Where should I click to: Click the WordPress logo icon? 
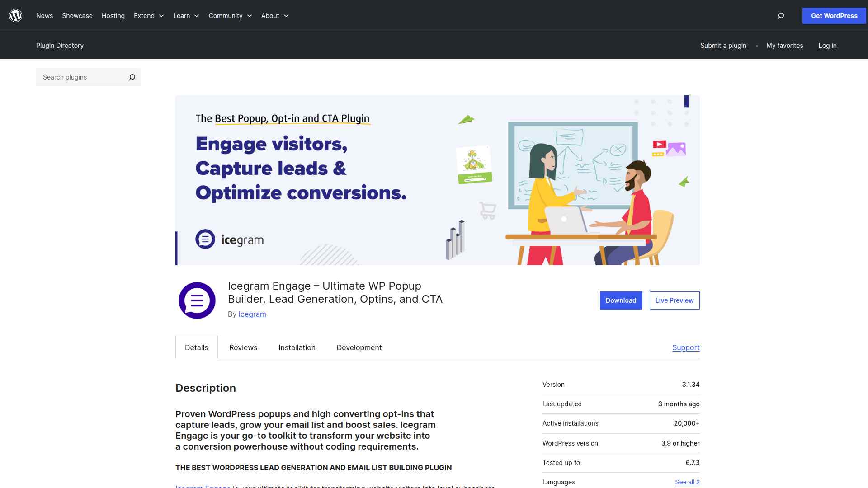(x=16, y=16)
